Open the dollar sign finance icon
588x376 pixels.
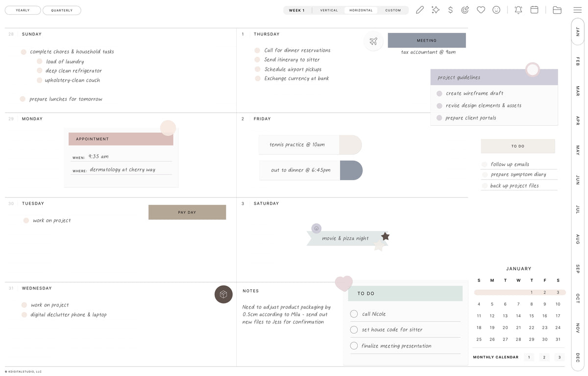pos(450,10)
